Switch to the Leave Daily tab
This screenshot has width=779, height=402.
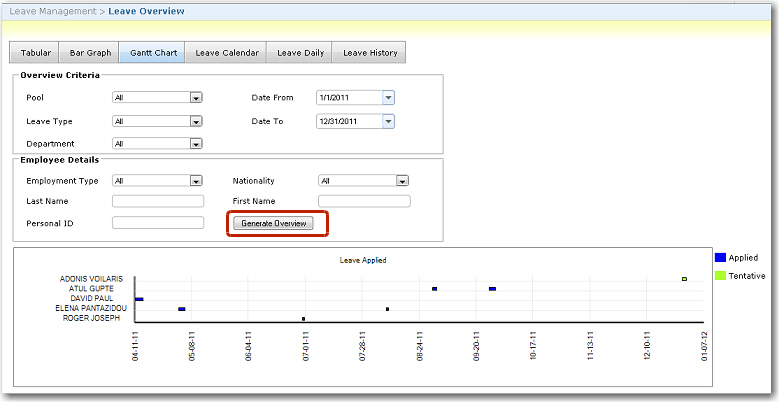click(x=302, y=53)
